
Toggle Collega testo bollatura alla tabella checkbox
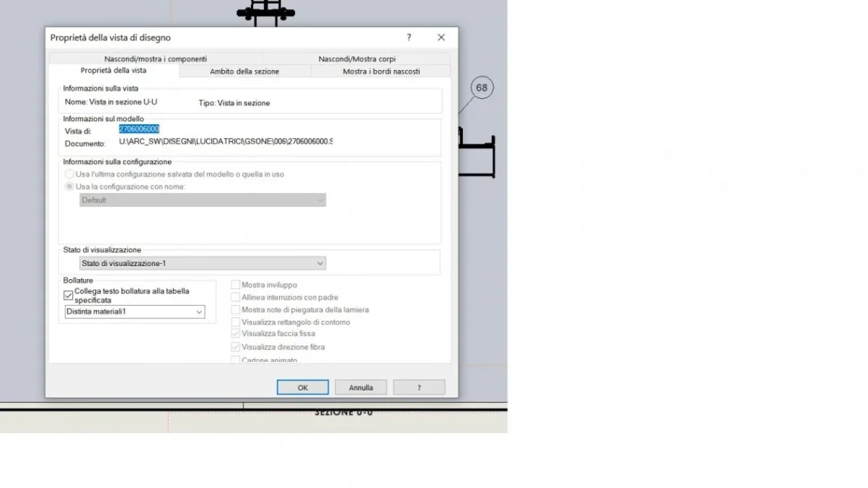point(68,295)
